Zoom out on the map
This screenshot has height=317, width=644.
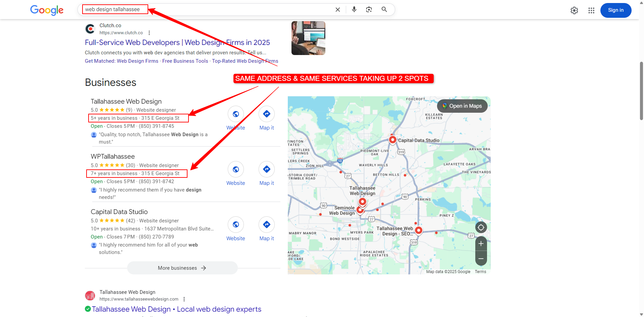click(x=481, y=259)
